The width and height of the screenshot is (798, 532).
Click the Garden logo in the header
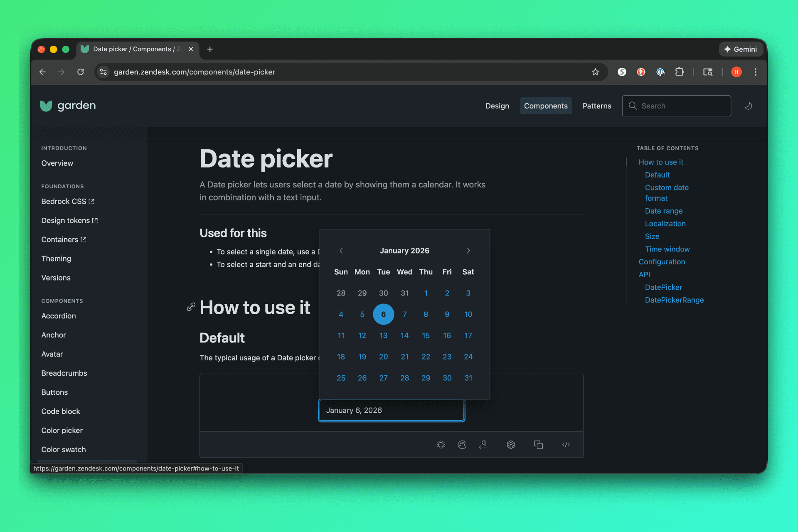click(x=68, y=106)
